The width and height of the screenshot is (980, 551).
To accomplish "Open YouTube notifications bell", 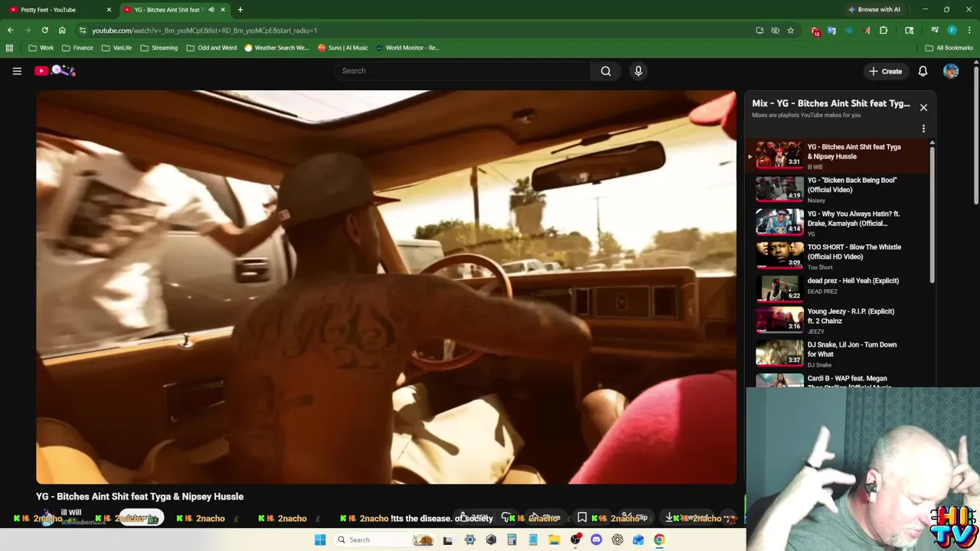I will pyautogui.click(x=923, y=71).
